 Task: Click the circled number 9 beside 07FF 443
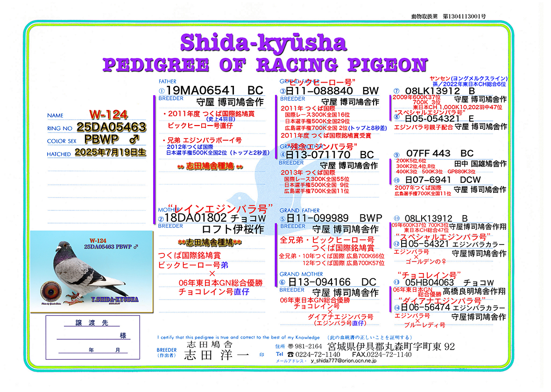(396, 155)
